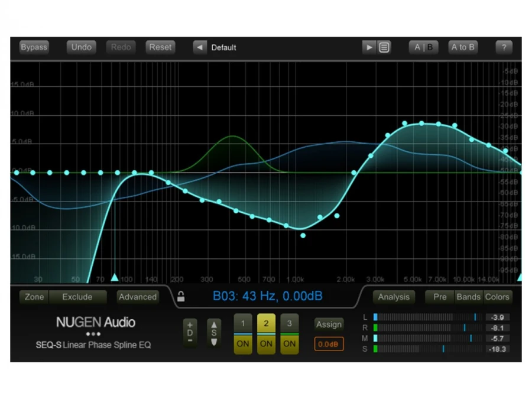Toggle band 2 ON switch
Image resolution: width=532 pixels, height=399 pixels.
[266, 344]
